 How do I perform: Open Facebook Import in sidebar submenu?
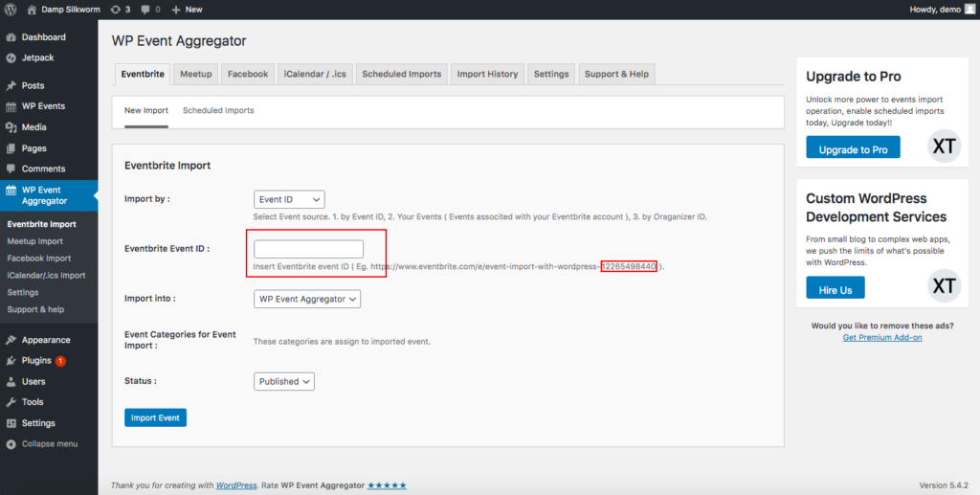38,259
